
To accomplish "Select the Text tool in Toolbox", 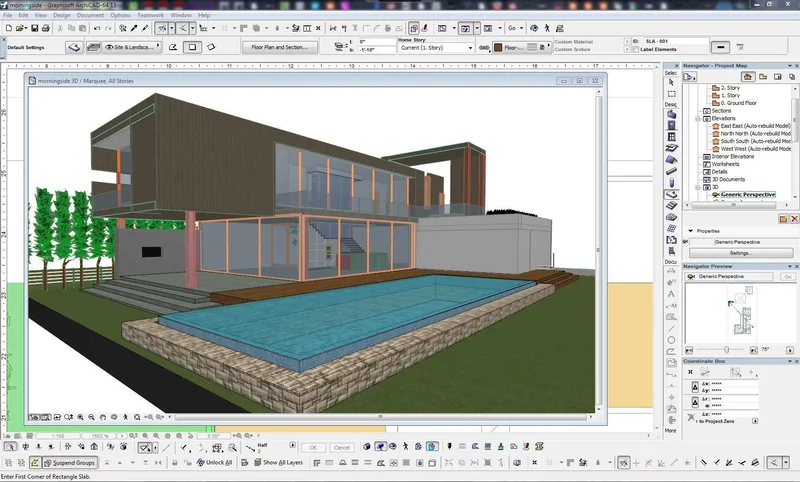I will tap(671, 294).
